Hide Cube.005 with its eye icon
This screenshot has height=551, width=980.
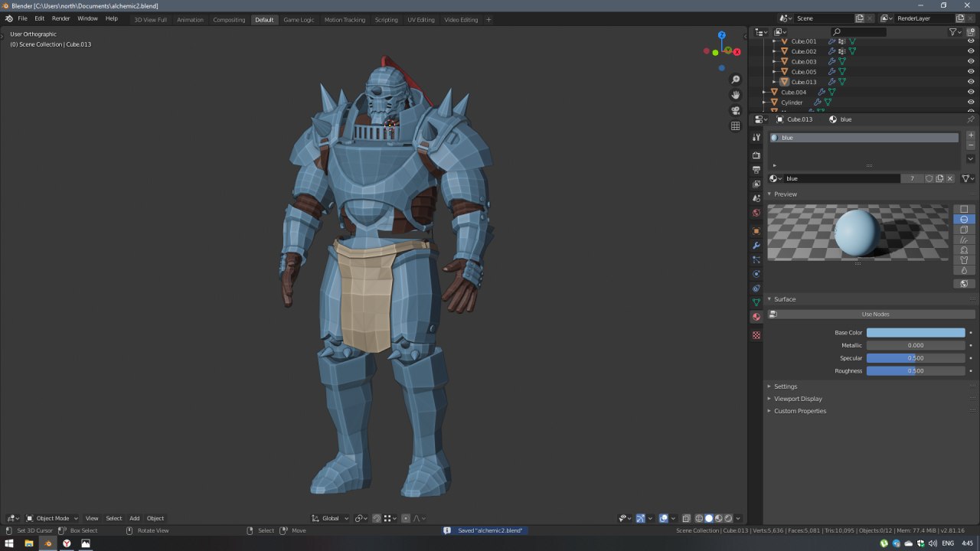[x=971, y=72]
